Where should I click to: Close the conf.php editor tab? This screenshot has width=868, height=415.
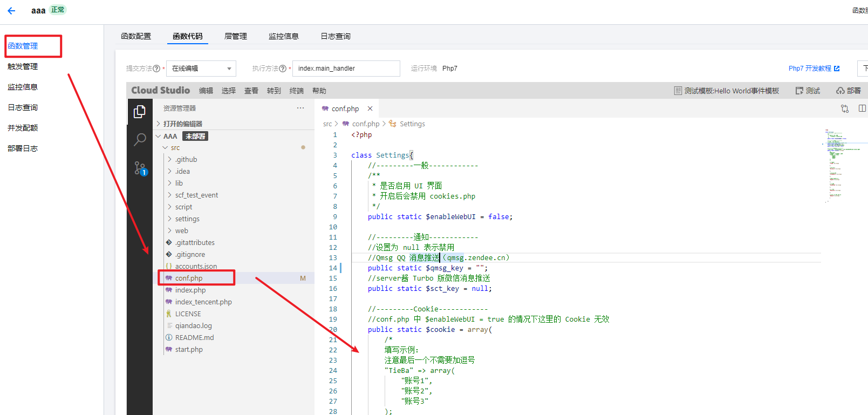370,108
